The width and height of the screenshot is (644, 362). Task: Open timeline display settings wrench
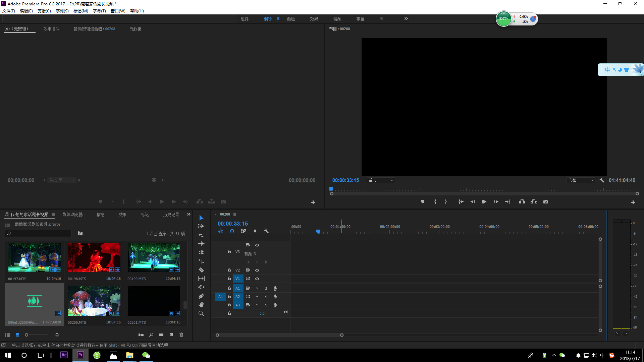[x=266, y=231]
